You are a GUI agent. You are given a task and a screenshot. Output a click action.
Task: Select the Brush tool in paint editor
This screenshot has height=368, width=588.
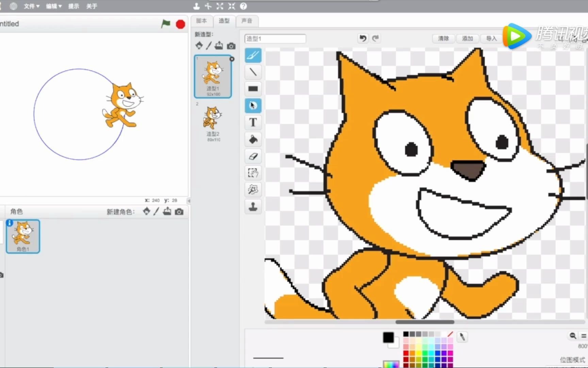pyautogui.click(x=253, y=55)
